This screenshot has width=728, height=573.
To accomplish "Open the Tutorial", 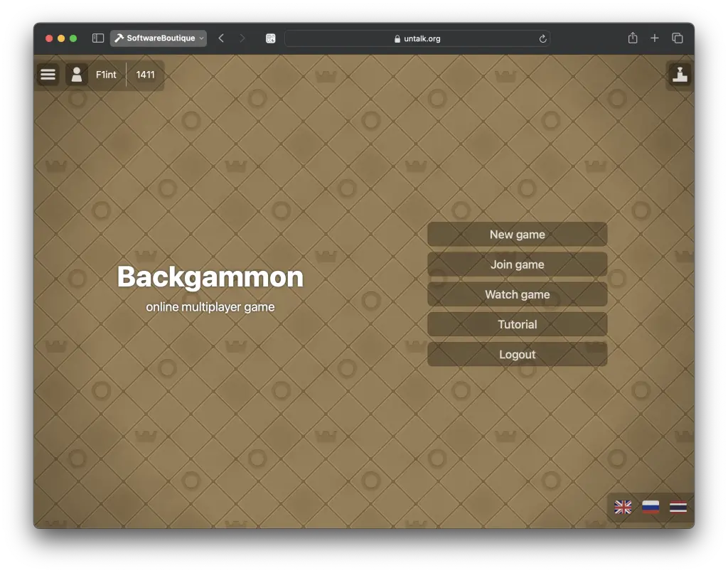I will [517, 324].
